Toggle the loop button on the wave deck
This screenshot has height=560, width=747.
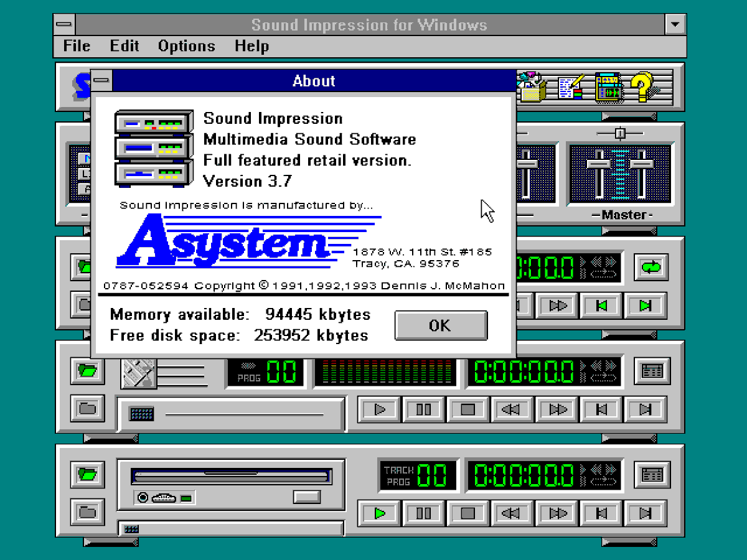(651, 267)
